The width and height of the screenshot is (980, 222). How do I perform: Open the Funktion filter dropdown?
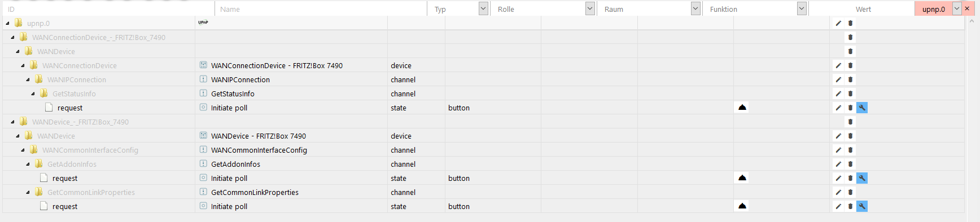802,8
